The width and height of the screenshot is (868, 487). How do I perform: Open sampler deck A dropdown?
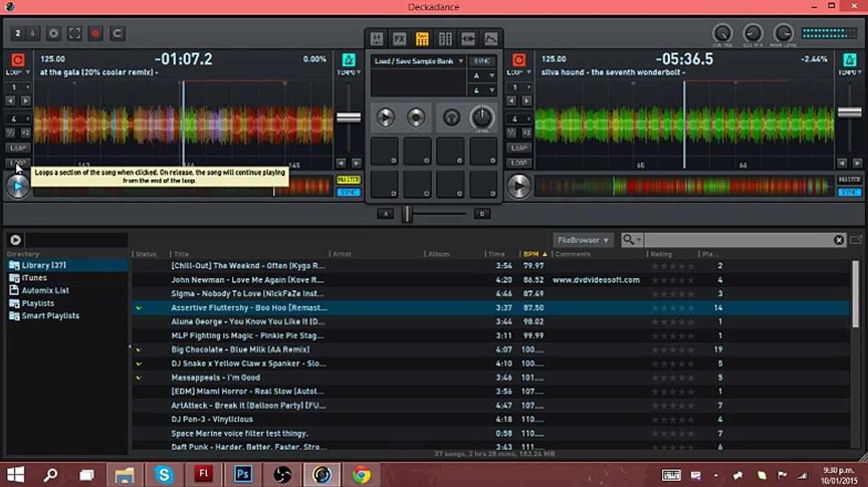(482, 76)
